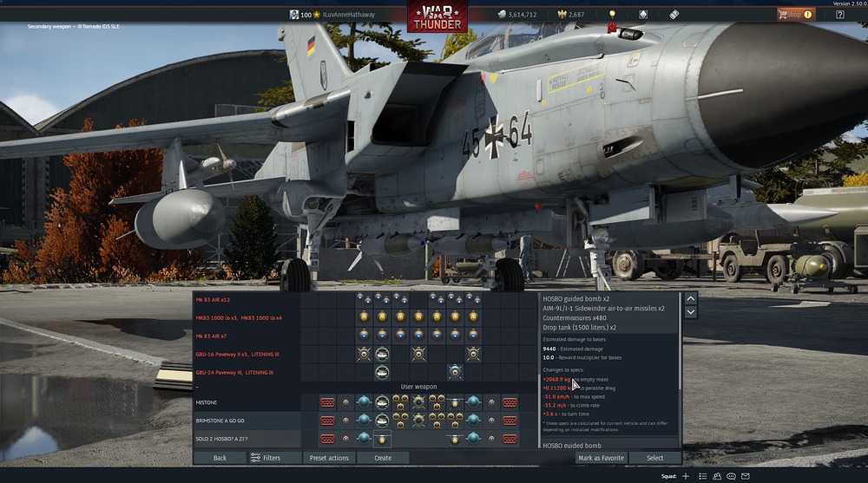Viewport: 868px width, 483px height.
Task: Open the Preset actions menu
Action: tap(328, 458)
